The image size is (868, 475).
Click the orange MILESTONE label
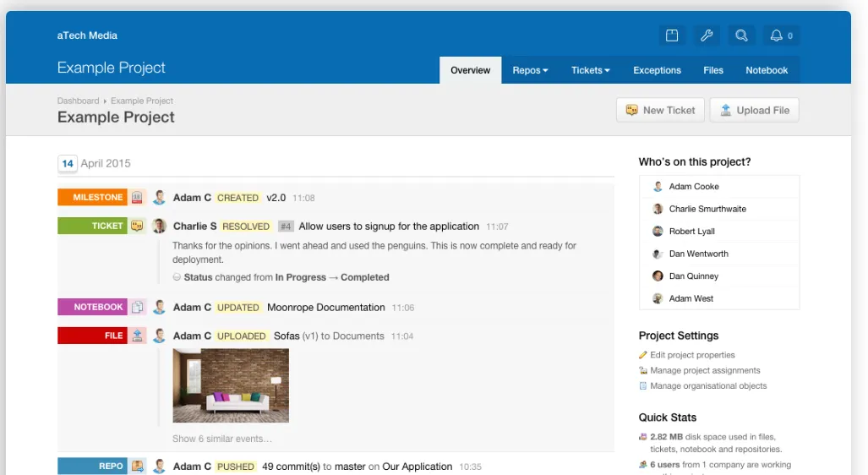pyautogui.click(x=92, y=197)
